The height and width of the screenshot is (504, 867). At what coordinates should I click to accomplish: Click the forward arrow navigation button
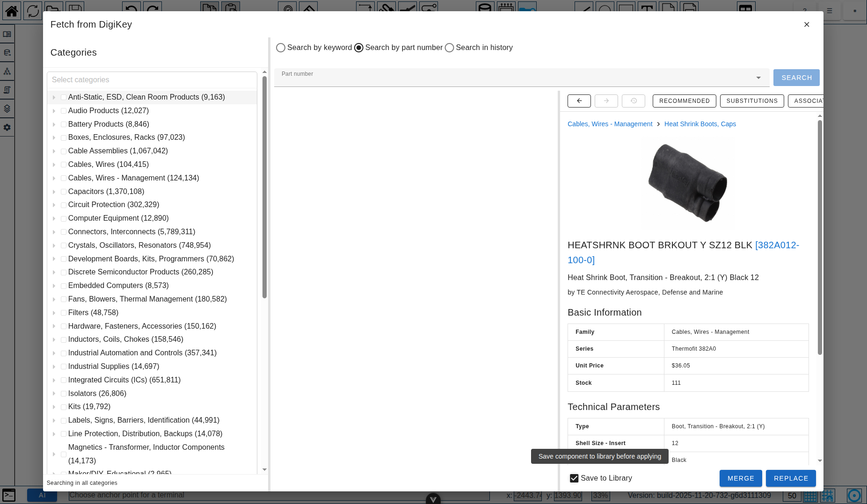click(x=606, y=101)
